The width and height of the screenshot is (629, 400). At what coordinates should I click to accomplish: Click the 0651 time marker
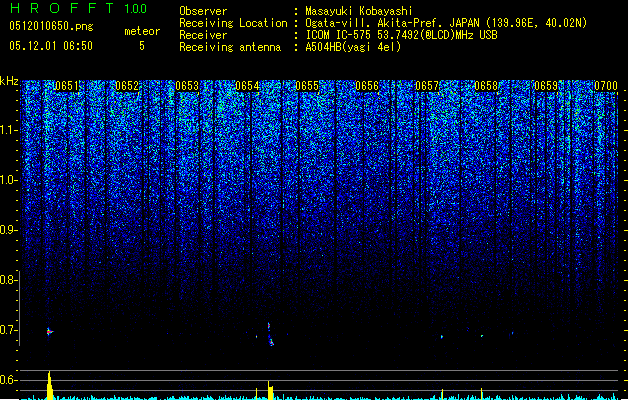[67, 86]
